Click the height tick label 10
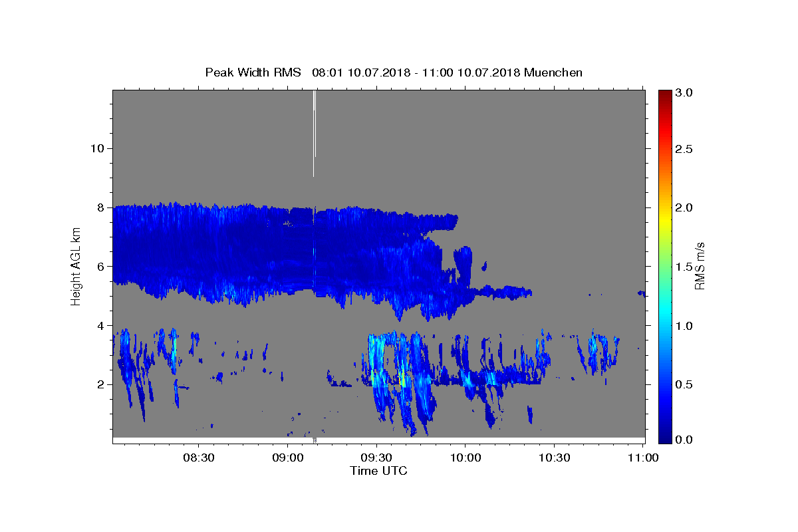The image size is (798, 532). click(x=96, y=148)
